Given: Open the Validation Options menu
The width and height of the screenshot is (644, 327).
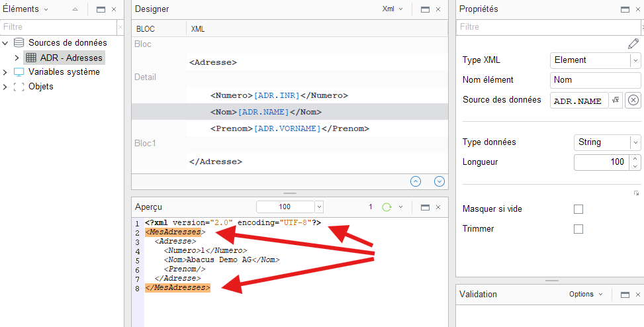Looking at the screenshot, I should pyautogui.click(x=586, y=294).
